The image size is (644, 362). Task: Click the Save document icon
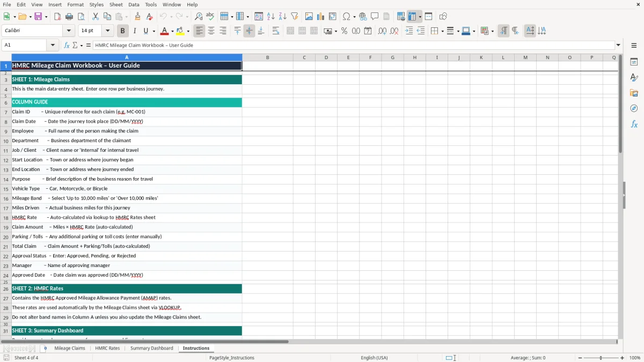pos(38,17)
